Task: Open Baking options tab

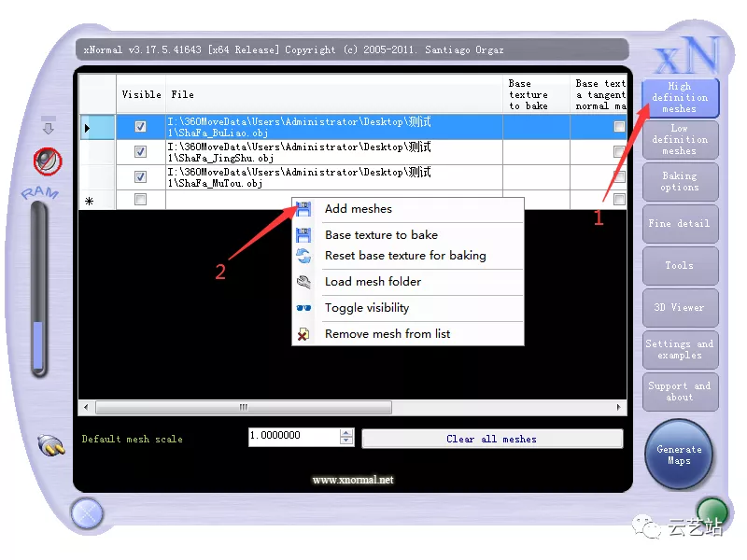Action: tap(680, 181)
